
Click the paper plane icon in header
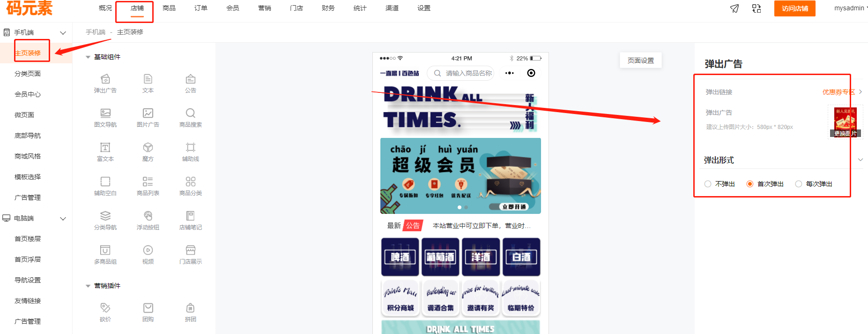pyautogui.click(x=734, y=8)
